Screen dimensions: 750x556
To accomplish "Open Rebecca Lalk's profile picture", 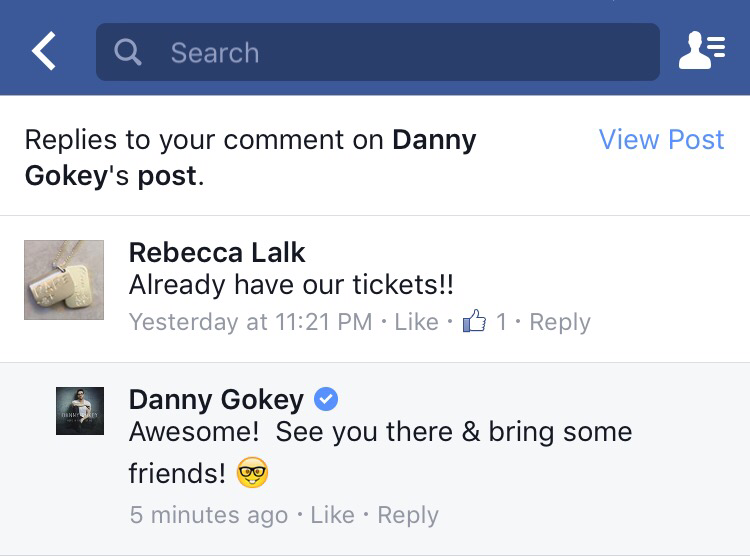I will point(64,280).
